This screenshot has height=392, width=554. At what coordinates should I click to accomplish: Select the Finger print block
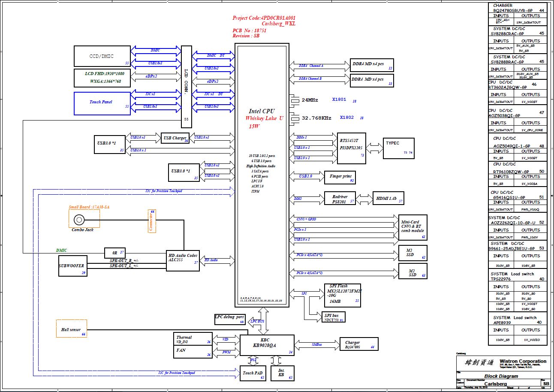click(x=340, y=177)
